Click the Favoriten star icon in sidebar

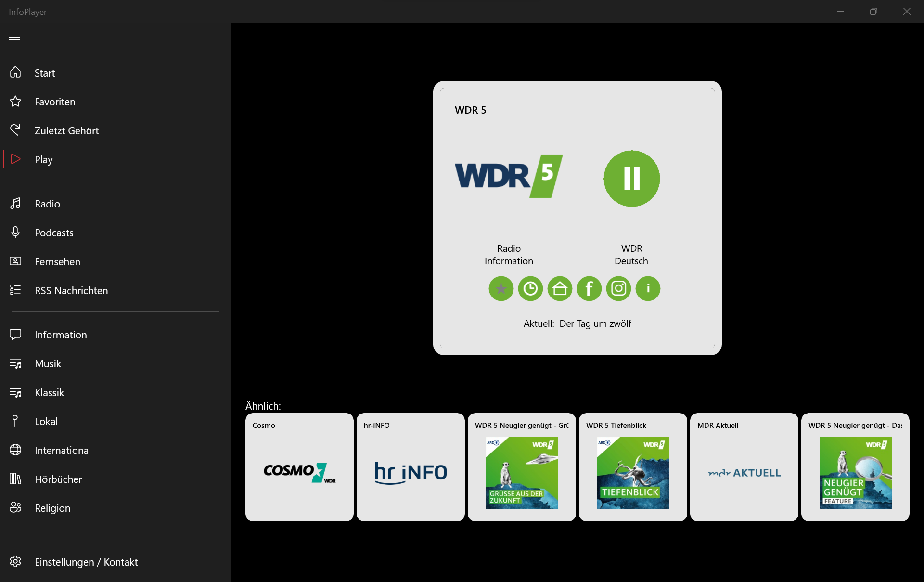point(15,101)
